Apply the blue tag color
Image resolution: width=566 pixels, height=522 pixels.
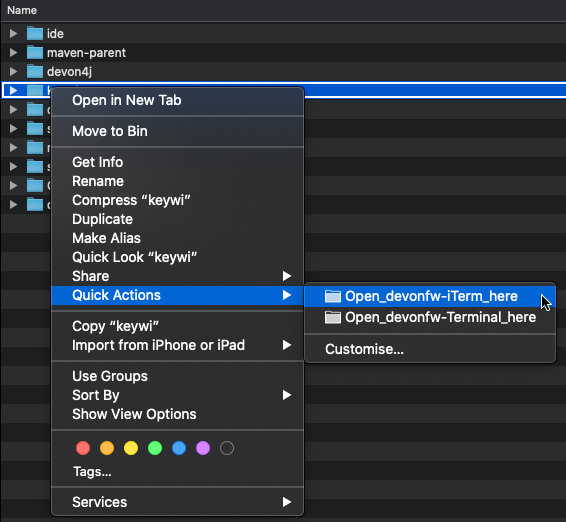pos(179,448)
